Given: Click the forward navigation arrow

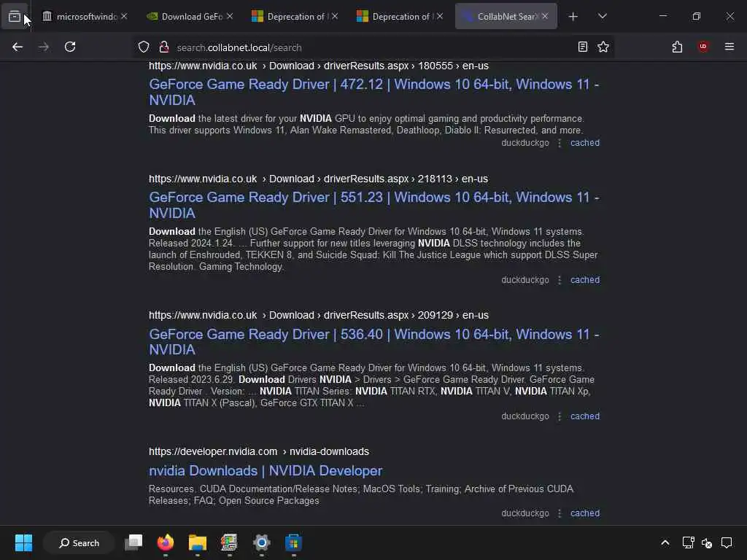Looking at the screenshot, I should point(44,47).
